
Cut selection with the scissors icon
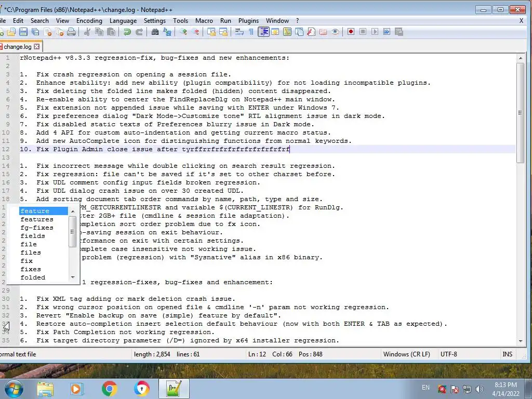point(87,32)
